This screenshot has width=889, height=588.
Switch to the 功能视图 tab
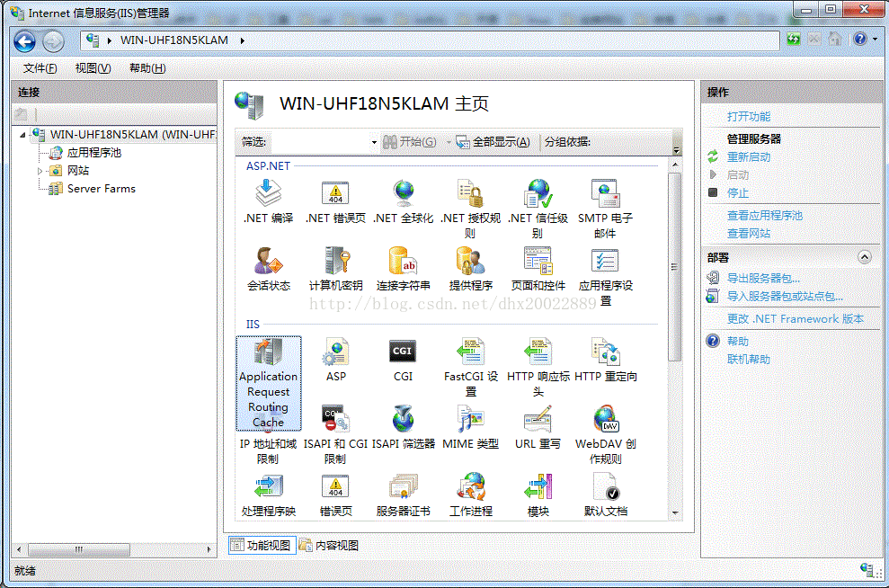pos(262,545)
